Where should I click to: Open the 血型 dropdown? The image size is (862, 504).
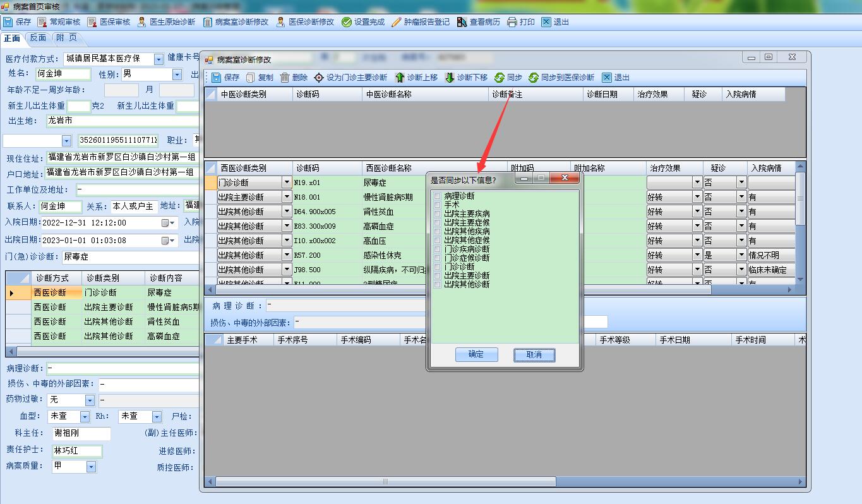pyautogui.click(x=85, y=417)
